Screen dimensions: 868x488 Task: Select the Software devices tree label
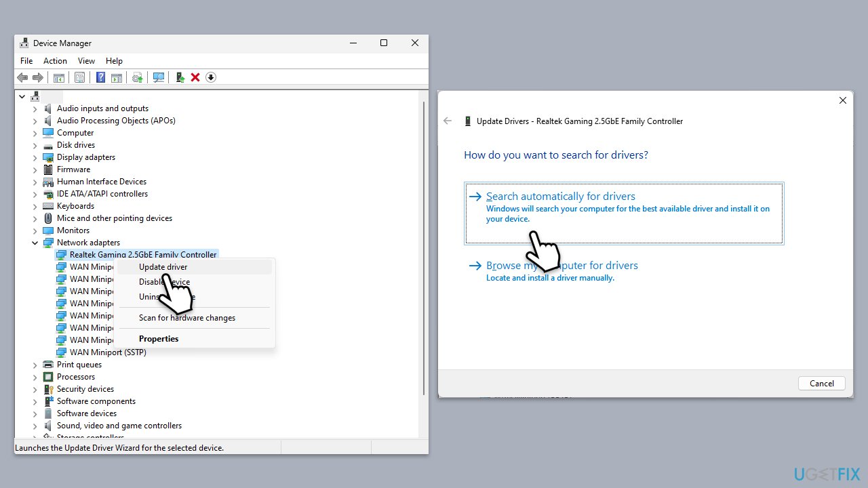(87, 413)
